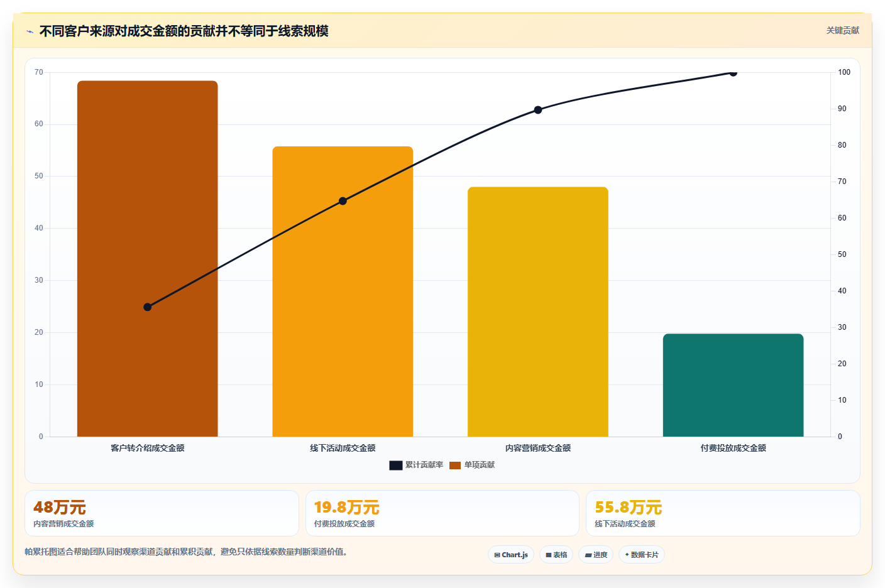
Task: Click the 关键贡献 badge in header
Action: point(842,31)
